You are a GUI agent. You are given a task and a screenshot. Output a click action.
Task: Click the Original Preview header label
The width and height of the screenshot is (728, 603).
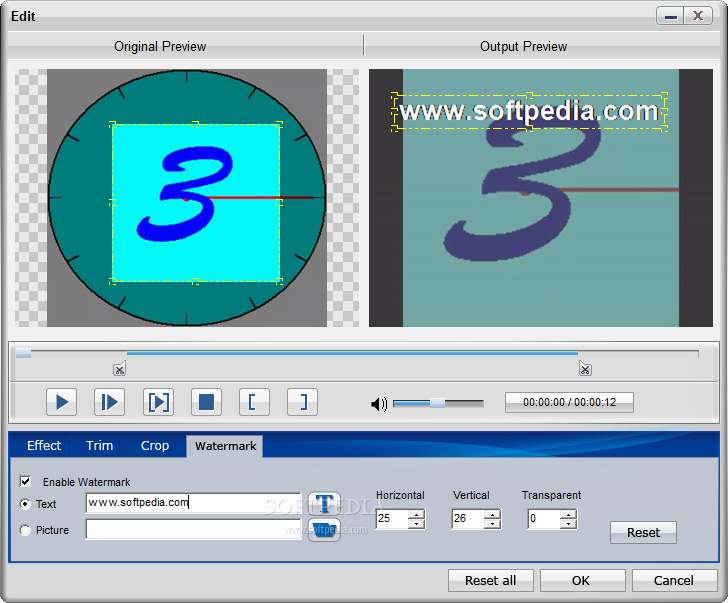(160, 46)
